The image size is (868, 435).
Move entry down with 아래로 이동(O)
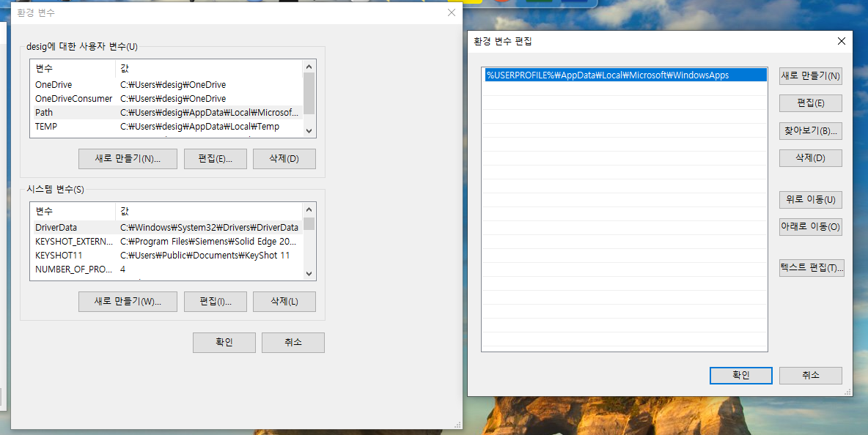click(810, 226)
